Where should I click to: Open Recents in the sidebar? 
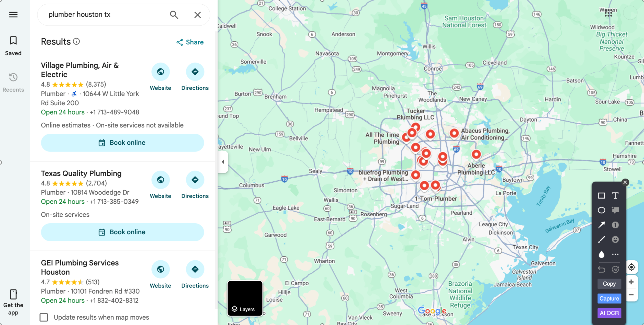coord(13,83)
